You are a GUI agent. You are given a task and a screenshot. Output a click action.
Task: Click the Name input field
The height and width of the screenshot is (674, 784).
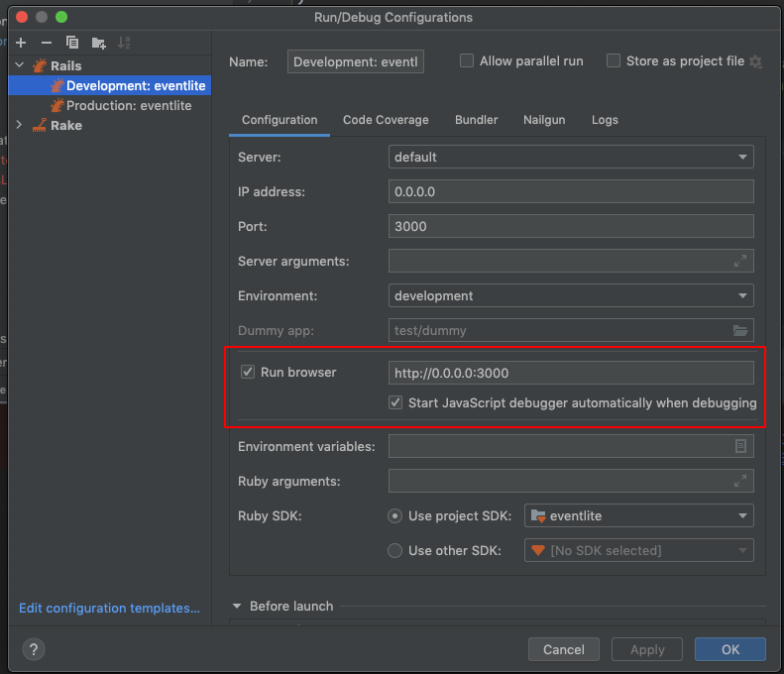(356, 61)
